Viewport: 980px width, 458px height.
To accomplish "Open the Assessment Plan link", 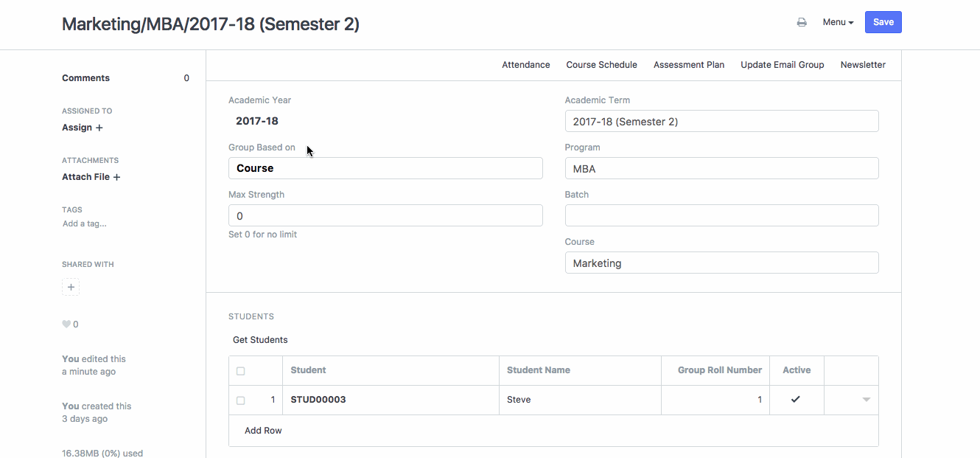I will 689,65.
